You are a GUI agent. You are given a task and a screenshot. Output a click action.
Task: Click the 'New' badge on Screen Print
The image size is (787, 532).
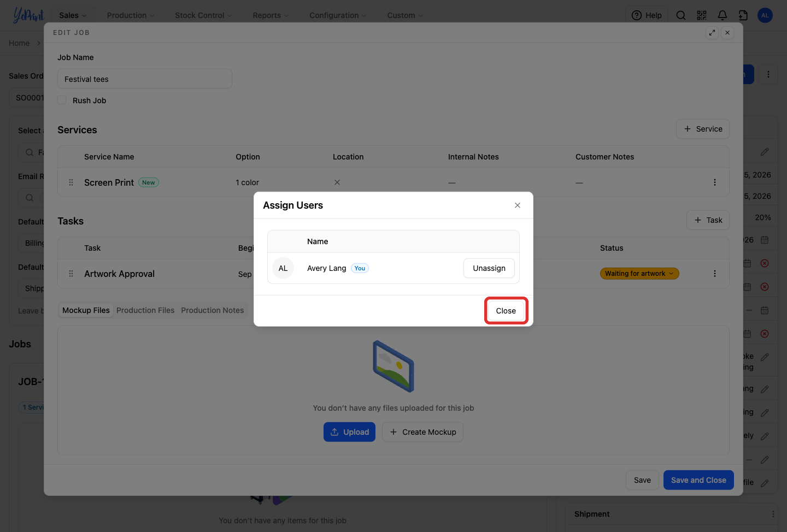click(149, 182)
